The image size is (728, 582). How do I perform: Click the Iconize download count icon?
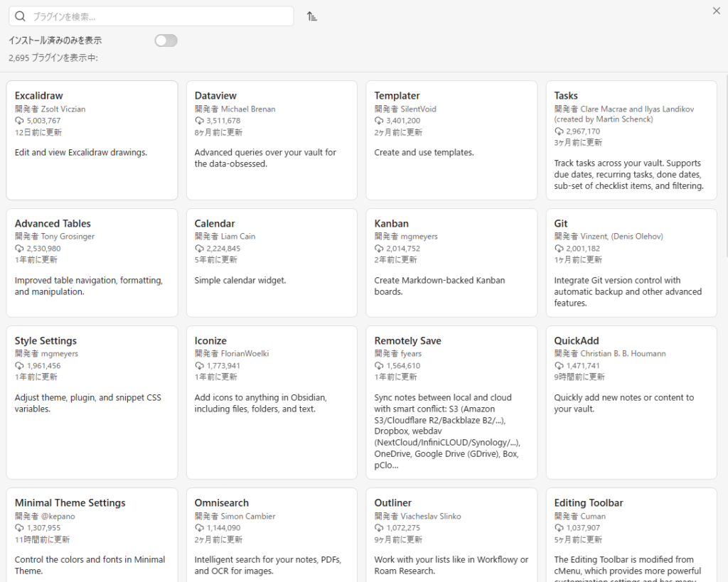(x=199, y=366)
